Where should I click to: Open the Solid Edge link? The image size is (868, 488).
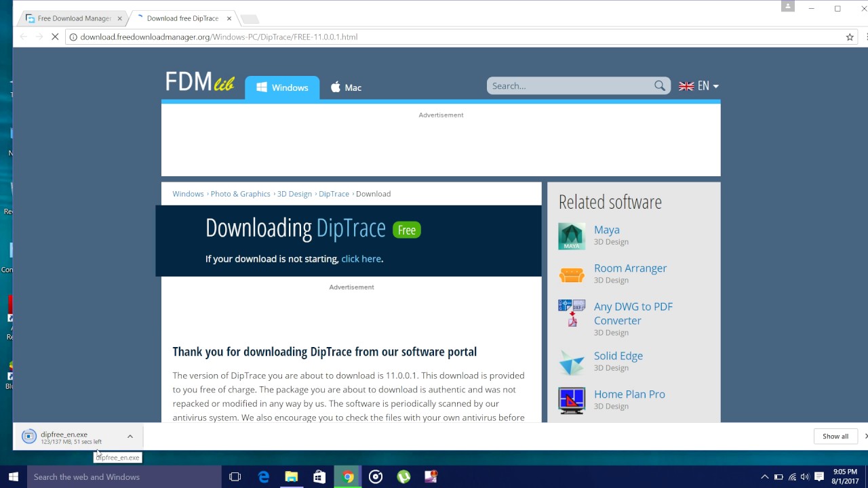618,356
